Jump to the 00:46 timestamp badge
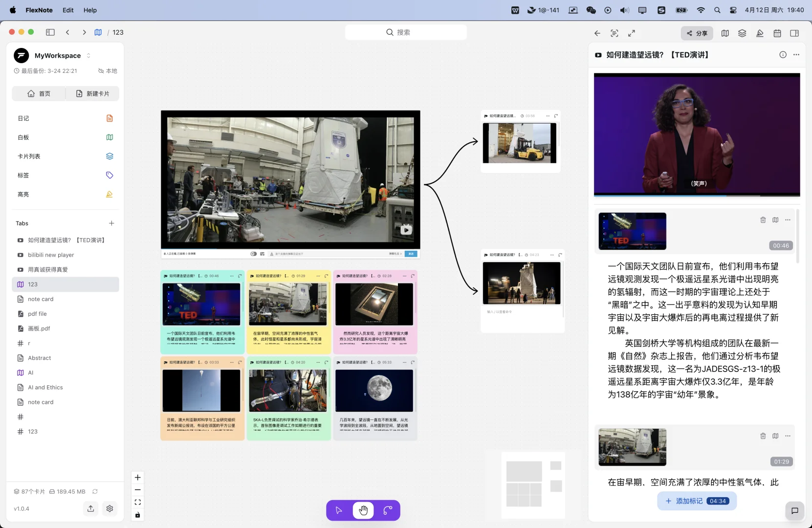The height and width of the screenshot is (528, 812). (781, 245)
